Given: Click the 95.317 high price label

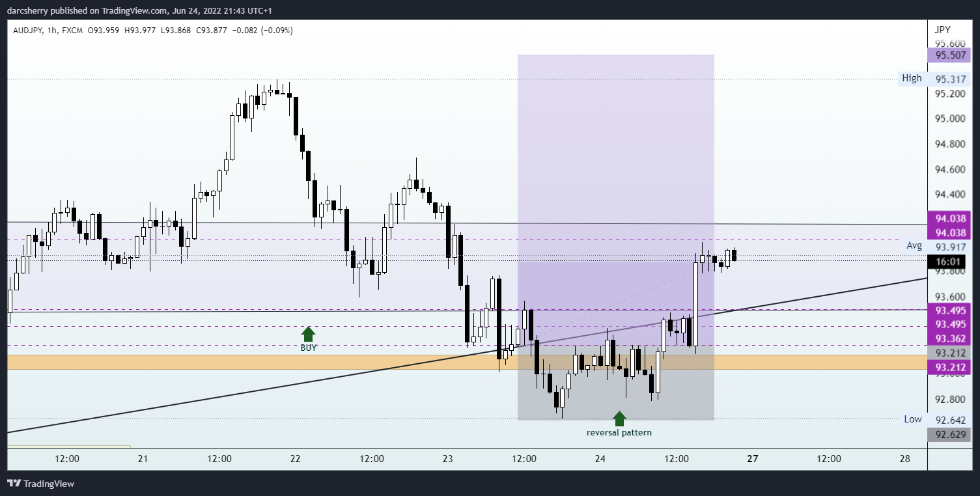Looking at the screenshot, I should (949, 79).
